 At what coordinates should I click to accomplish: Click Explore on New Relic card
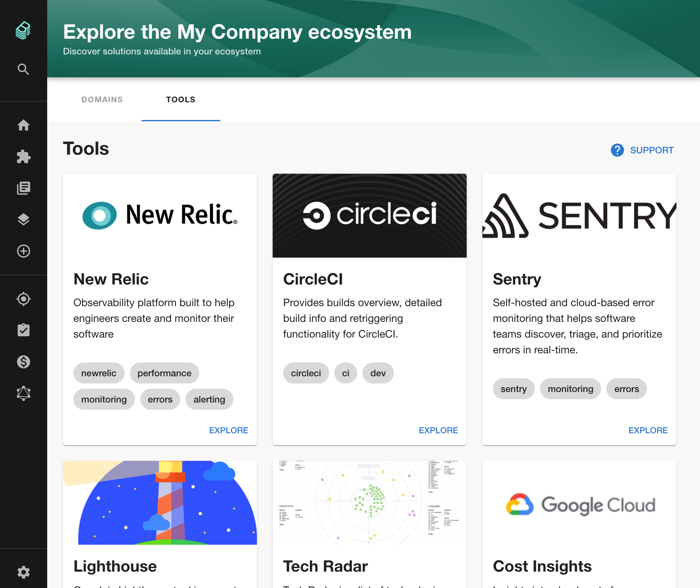(x=228, y=430)
